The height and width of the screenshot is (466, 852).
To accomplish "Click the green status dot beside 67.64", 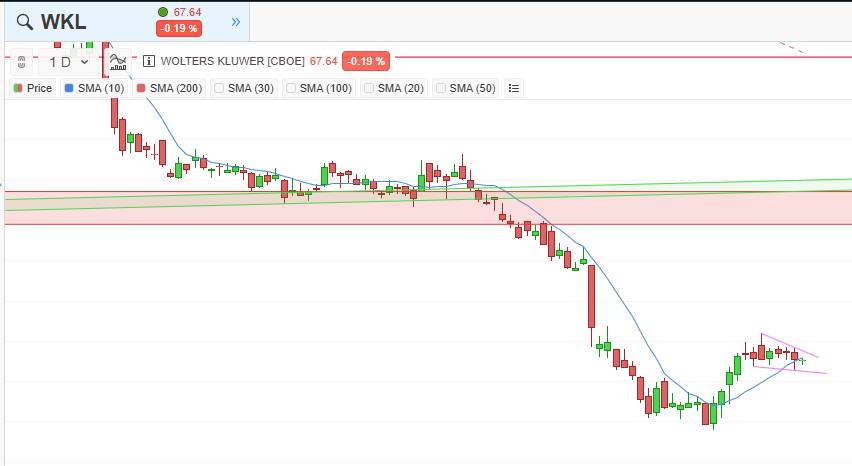I will pyautogui.click(x=163, y=12).
